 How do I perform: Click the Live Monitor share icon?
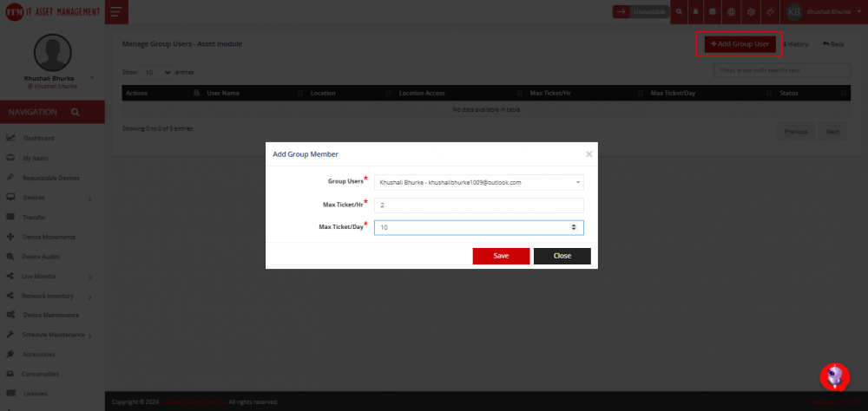pyautogui.click(x=10, y=276)
